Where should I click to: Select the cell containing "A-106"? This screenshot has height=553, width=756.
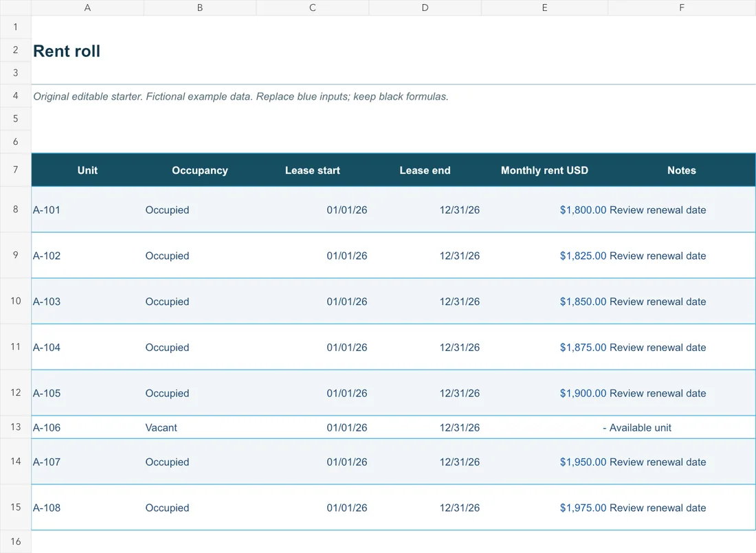(87, 428)
